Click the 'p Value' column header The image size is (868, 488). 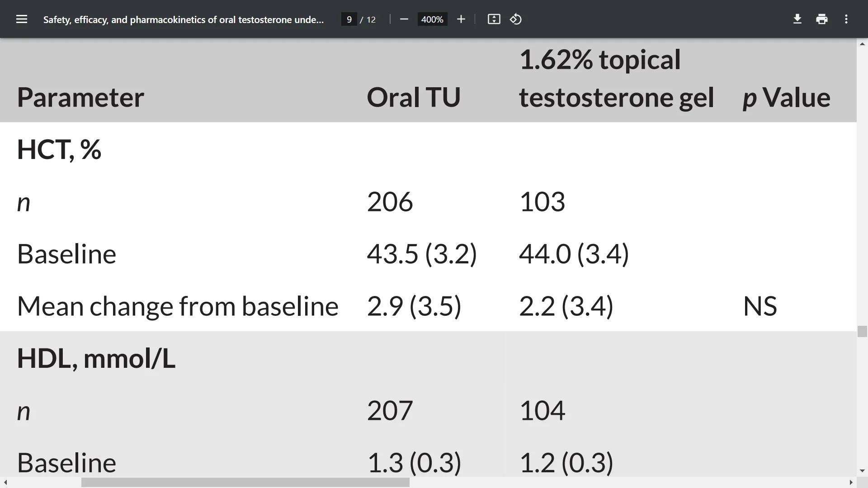click(787, 97)
